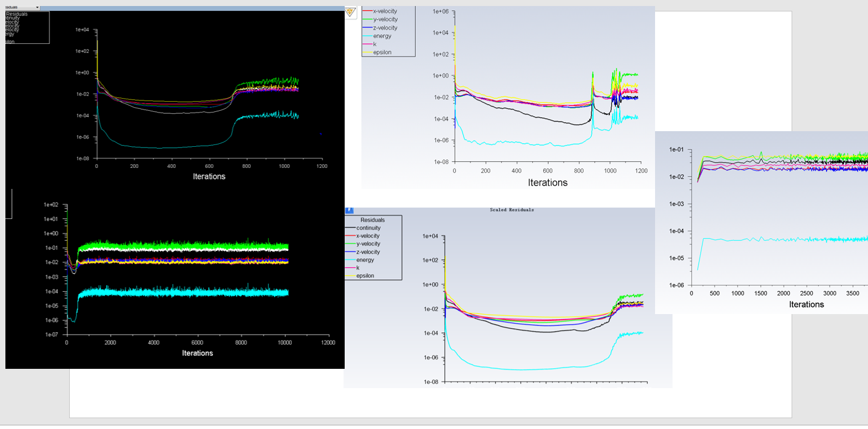Click 'z-velocity' in the Scaled Residuals legend

point(368,252)
